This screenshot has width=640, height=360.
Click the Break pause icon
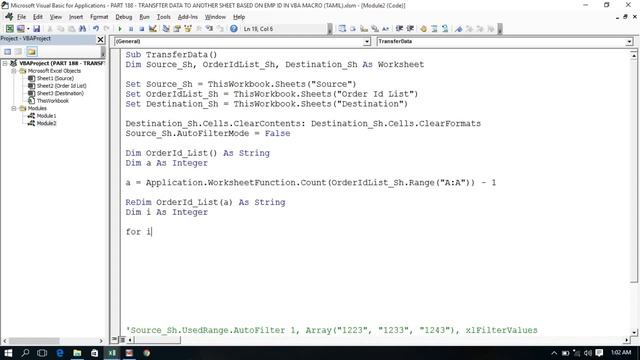131,29
